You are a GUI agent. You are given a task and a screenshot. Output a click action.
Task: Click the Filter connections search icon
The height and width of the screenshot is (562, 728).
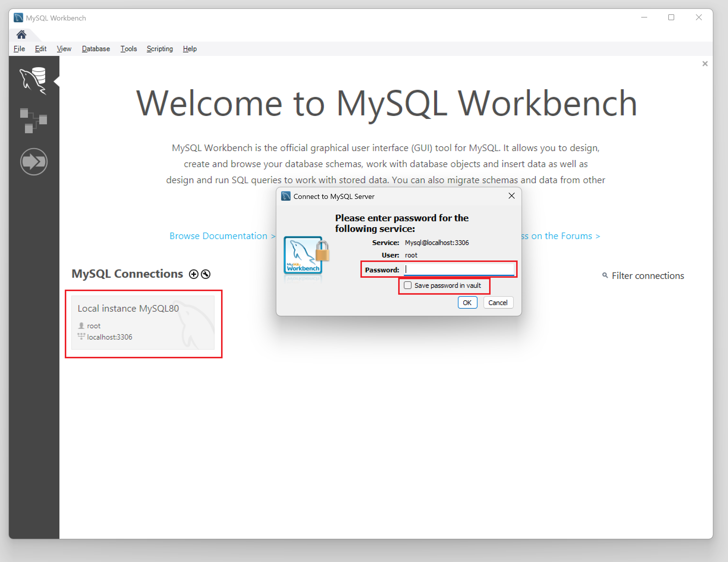click(605, 275)
